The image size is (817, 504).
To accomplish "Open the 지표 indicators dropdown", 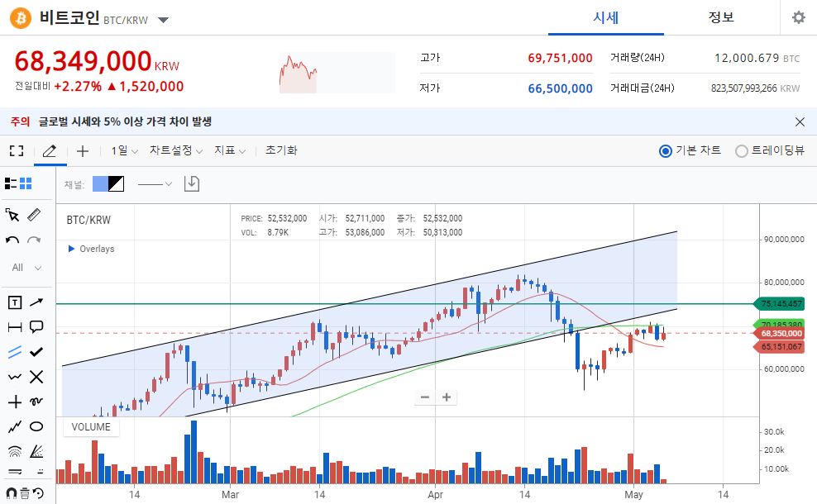I will [230, 151].
